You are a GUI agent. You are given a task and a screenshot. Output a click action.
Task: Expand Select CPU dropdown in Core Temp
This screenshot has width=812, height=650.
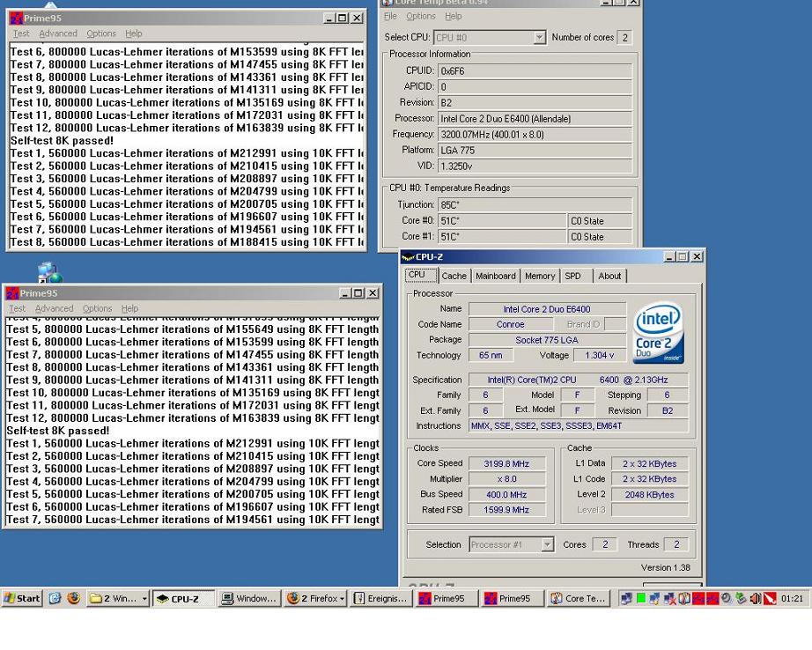click(540, 38)
